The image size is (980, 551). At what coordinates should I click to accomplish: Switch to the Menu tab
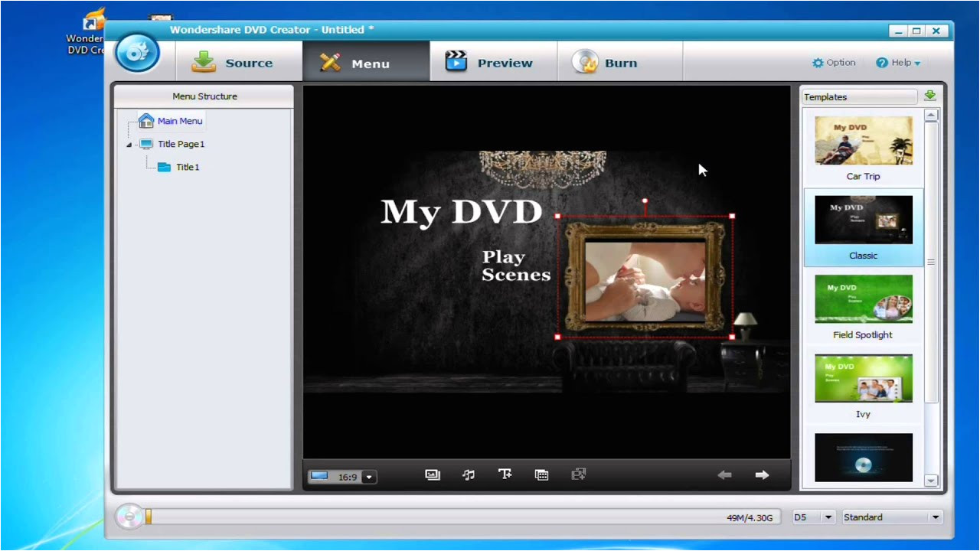pos(366,62)
